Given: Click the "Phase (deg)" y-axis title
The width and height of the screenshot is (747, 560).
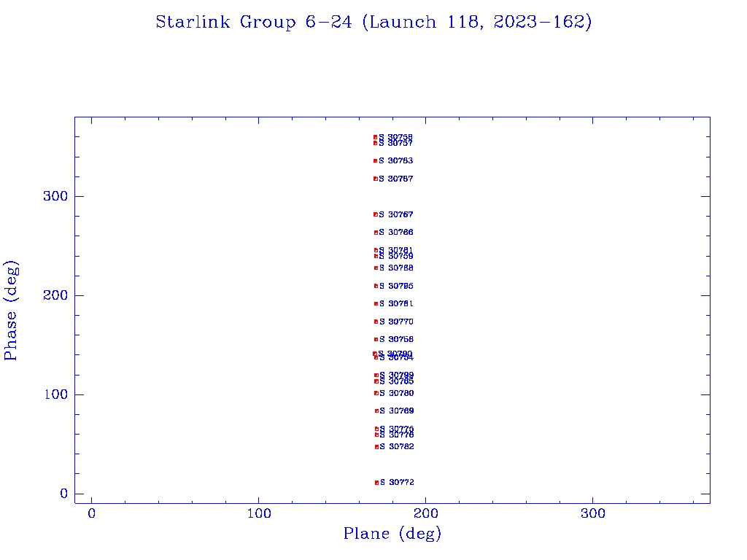Looking at the screenshot, I should pos(11,310).
